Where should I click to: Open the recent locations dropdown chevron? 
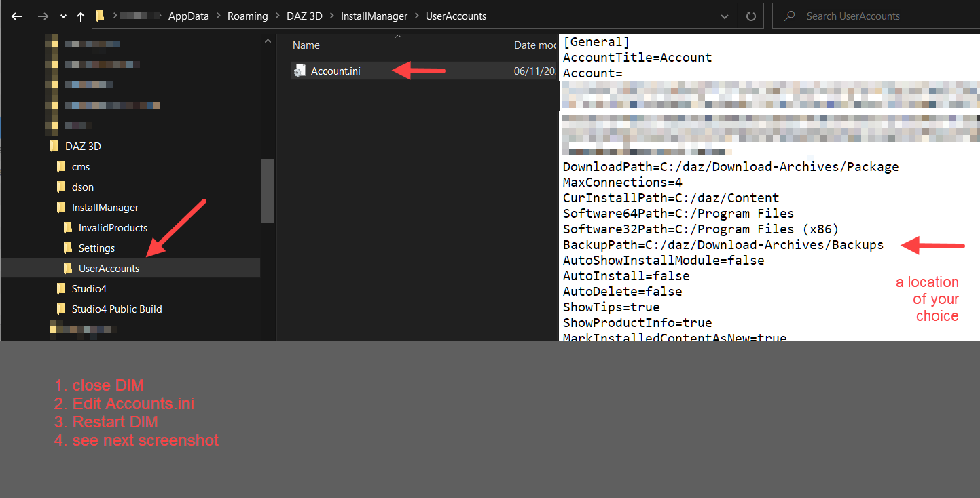(x=63, y=16)
